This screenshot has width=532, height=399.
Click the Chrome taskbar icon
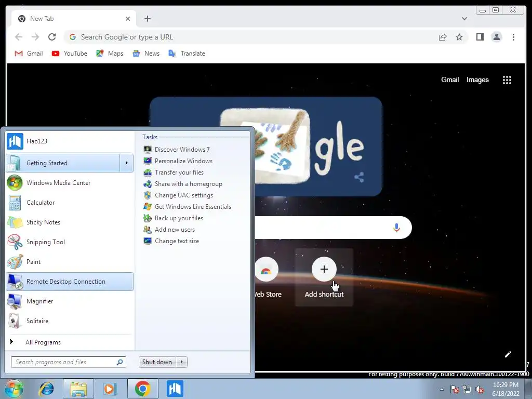click(143, 389)
